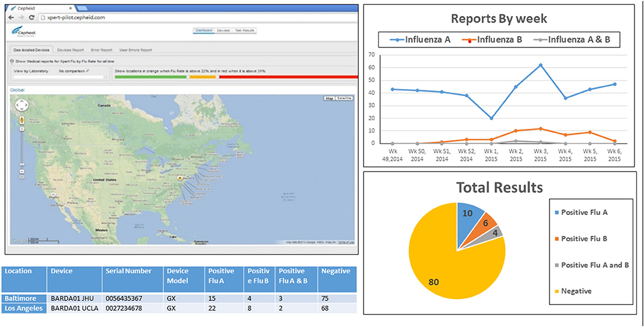Switch map to Map view
Screen dimensions: 644x327
click(x=329, y=99)
